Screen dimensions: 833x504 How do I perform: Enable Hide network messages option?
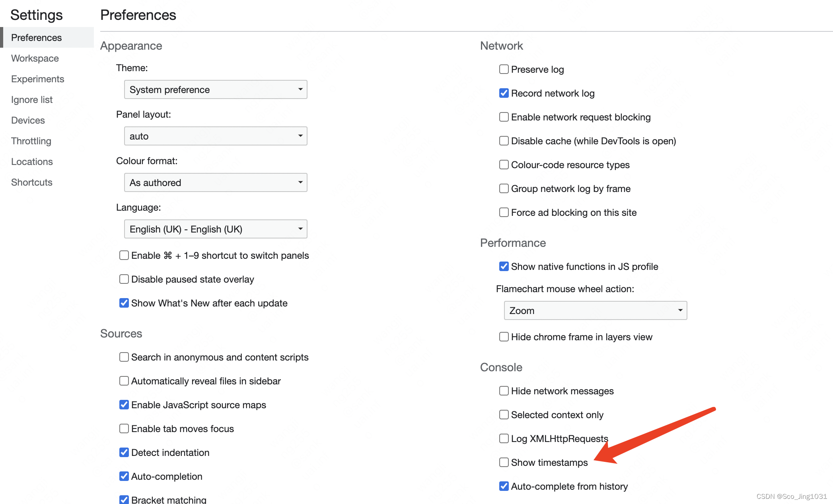pos(504,391)
